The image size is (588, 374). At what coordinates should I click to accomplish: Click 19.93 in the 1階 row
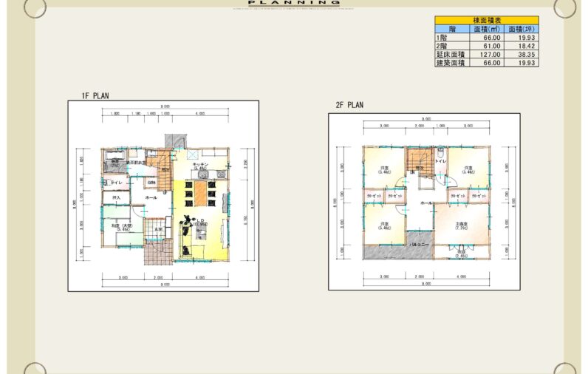click(527, 38)
